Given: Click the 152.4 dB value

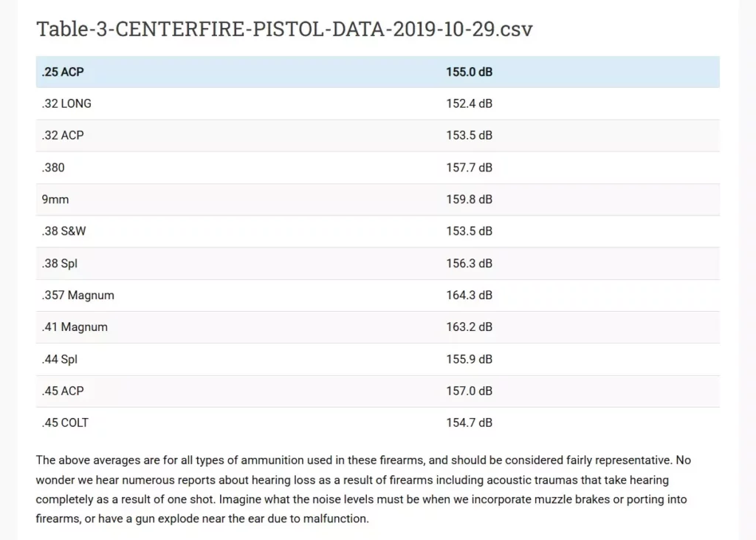Looking at the screenshot, I should point(469,103).
